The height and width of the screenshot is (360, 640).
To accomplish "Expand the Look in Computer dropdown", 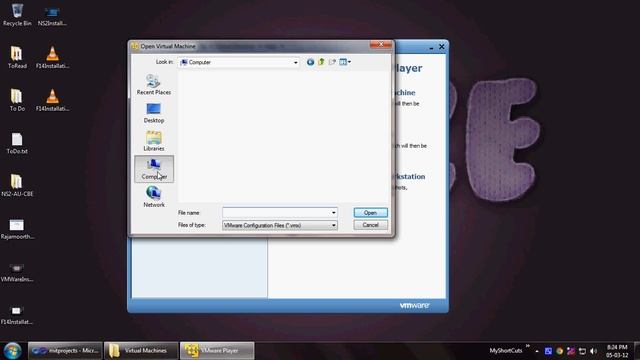I will (296, 62).
